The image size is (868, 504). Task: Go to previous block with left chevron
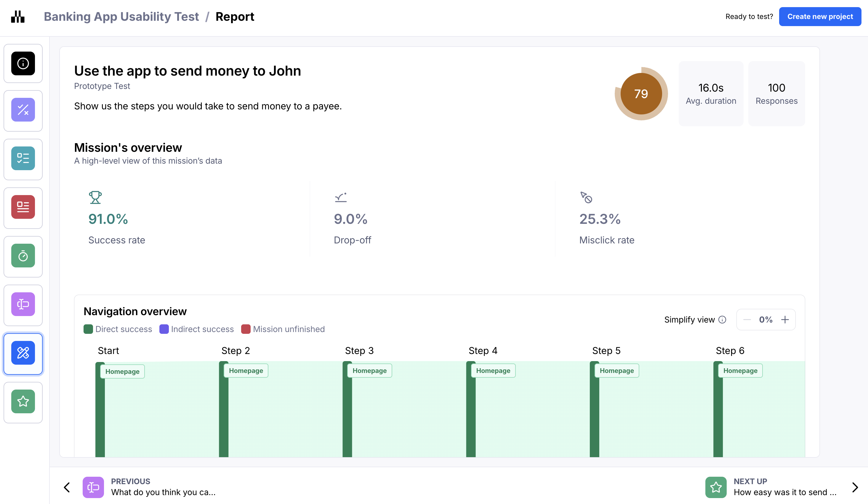[67, 487]
